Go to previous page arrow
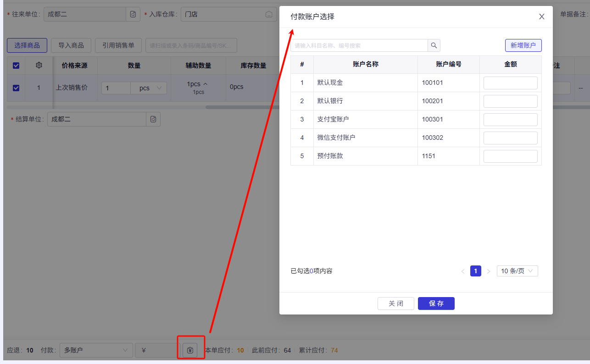This screenshot has width=590, height=364. [x=463, y=271]
